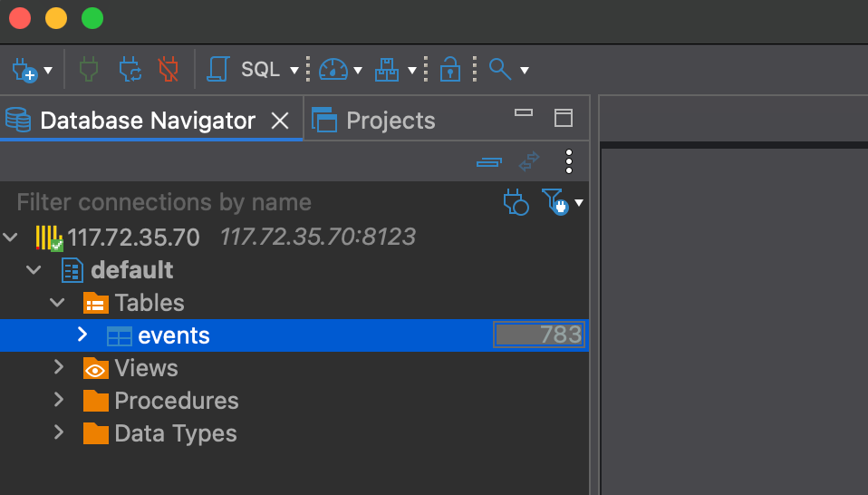This screenshot has height=495, width=868.
Task: Expand the events table node
Action: (82, 334)
